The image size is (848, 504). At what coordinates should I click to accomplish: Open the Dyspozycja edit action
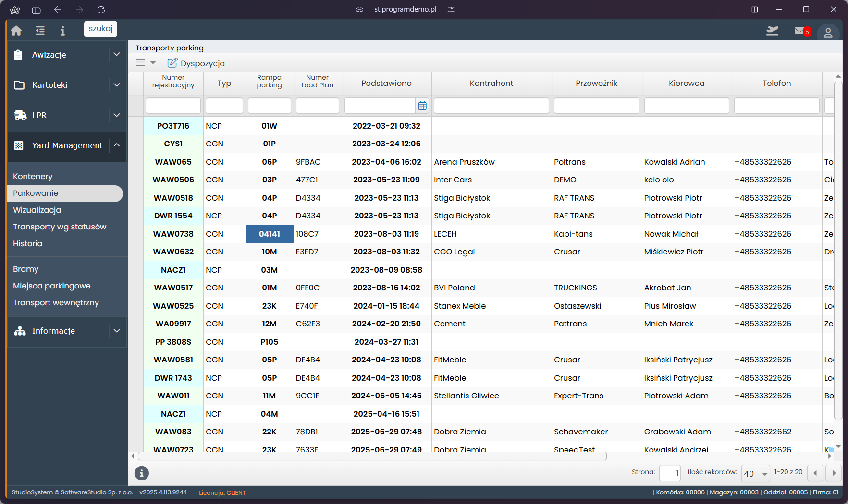click(196, 63)
